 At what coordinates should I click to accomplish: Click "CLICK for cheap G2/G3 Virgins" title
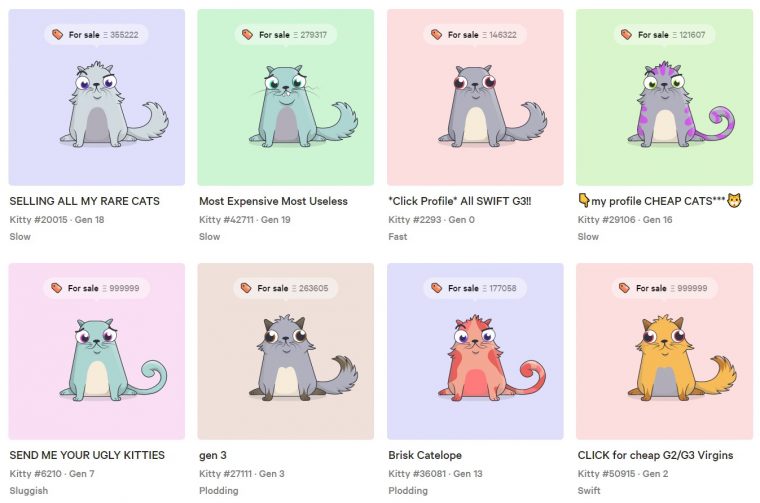click(655, 455)
